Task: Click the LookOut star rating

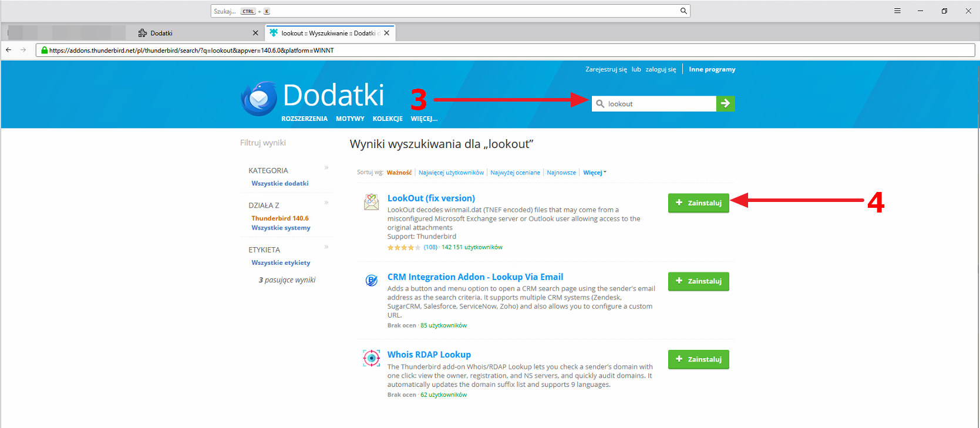Action: [404, 247]
